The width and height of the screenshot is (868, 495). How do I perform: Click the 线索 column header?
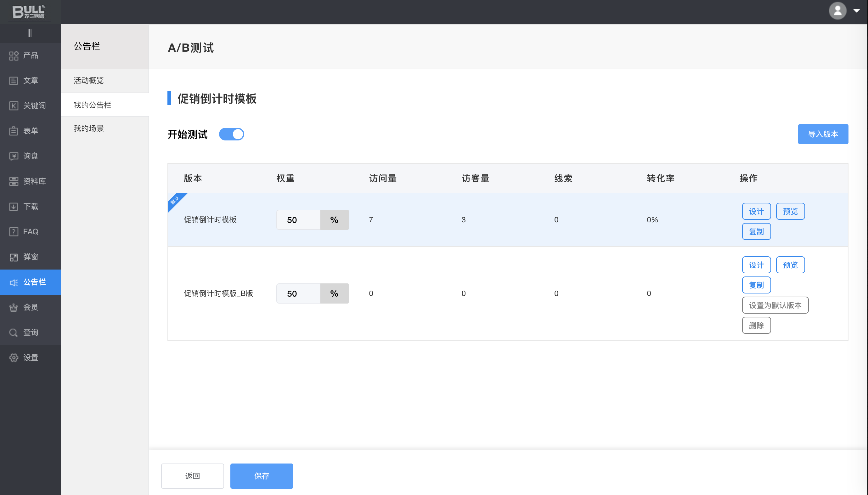(563, 179)
